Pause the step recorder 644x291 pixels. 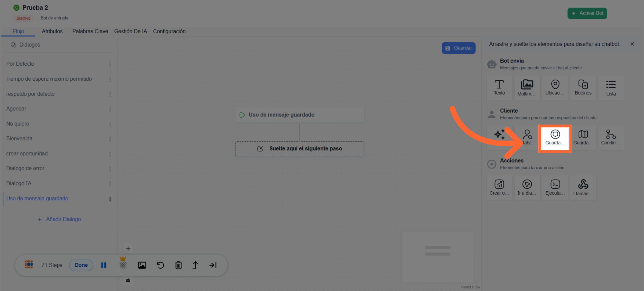click(x=104, y=265)
